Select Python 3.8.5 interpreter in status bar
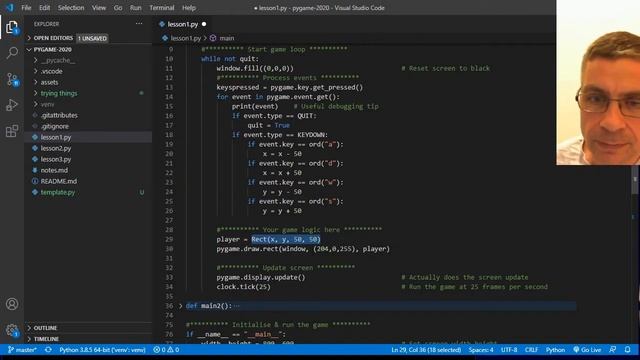 point(102,350)
